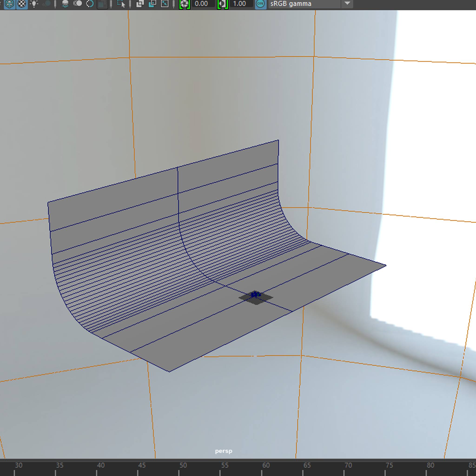Screen dimensions: 476x476
Task: Toggle screen space ambient occlusion icon
Action: point(65,4)
